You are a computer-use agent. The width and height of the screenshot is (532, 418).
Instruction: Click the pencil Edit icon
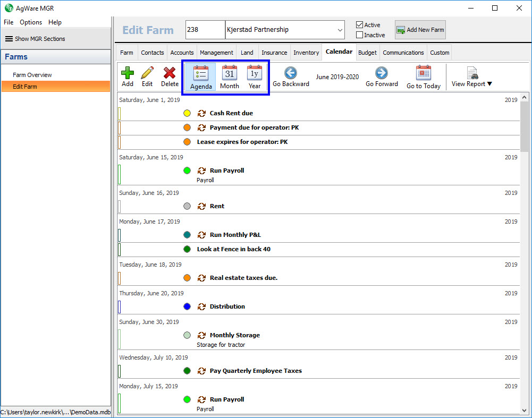pyautogui.click(x=147, y=73)
